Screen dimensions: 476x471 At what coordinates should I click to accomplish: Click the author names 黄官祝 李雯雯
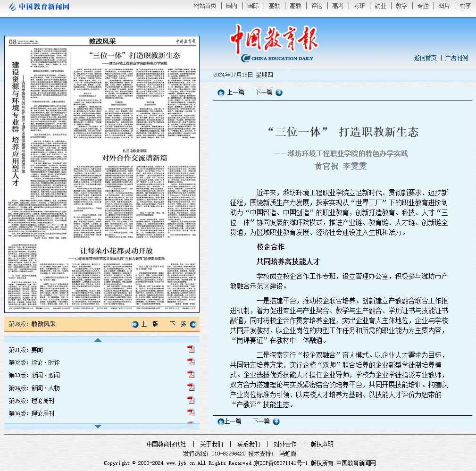click(x=341, y=167)
